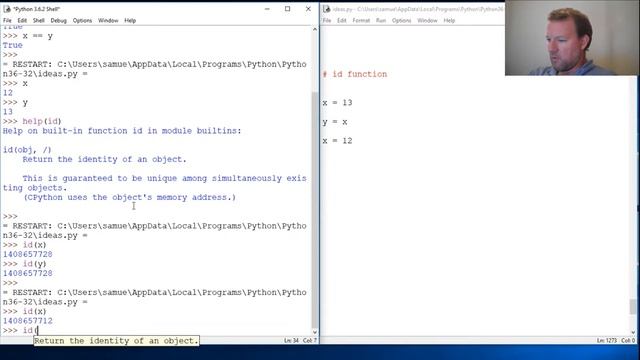This screenshot has height=360, width=640.
Task: Click the id tooltip 'Return the identity'
Action: click(x=116, y=341)
